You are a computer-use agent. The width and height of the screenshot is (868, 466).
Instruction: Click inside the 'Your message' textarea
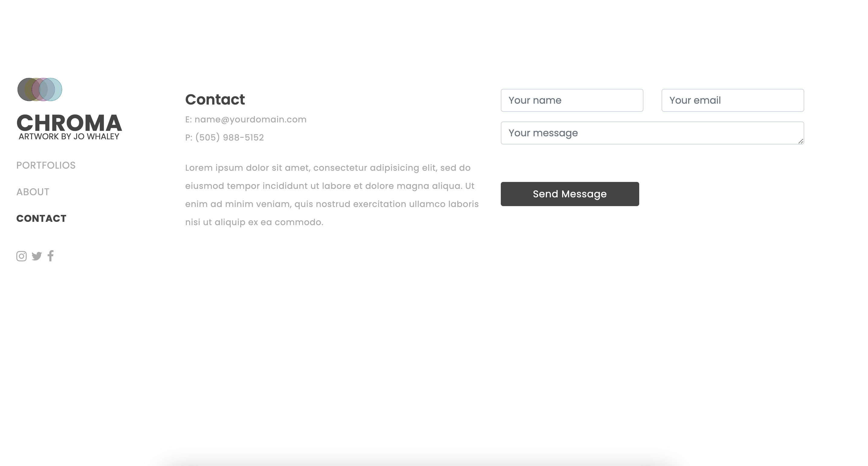(652, 133)
